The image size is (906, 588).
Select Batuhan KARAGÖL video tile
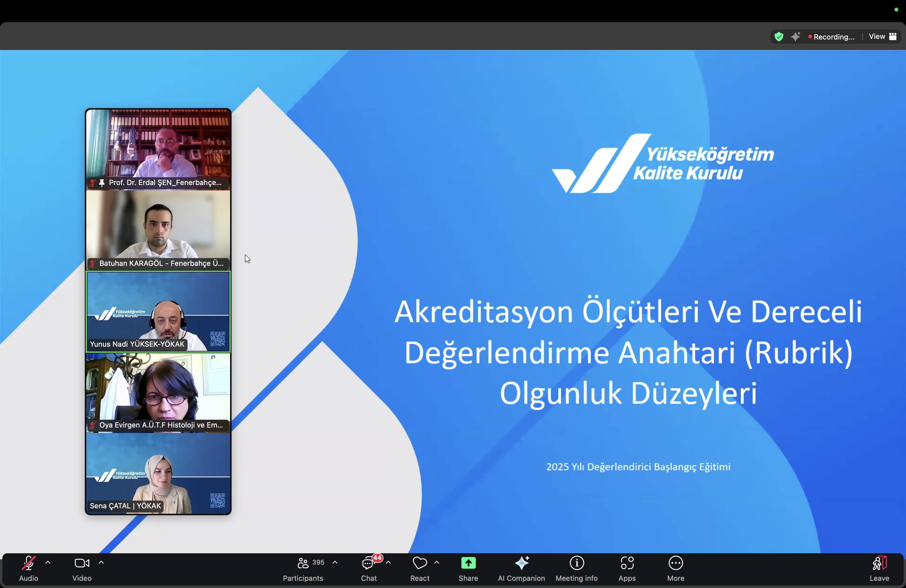tap(158, 230)
